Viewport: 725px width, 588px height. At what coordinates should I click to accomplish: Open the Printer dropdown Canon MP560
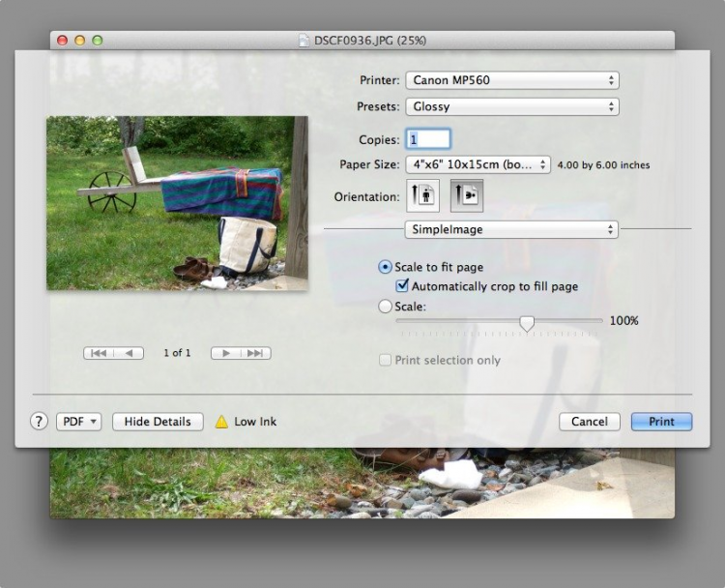point(512,80)
